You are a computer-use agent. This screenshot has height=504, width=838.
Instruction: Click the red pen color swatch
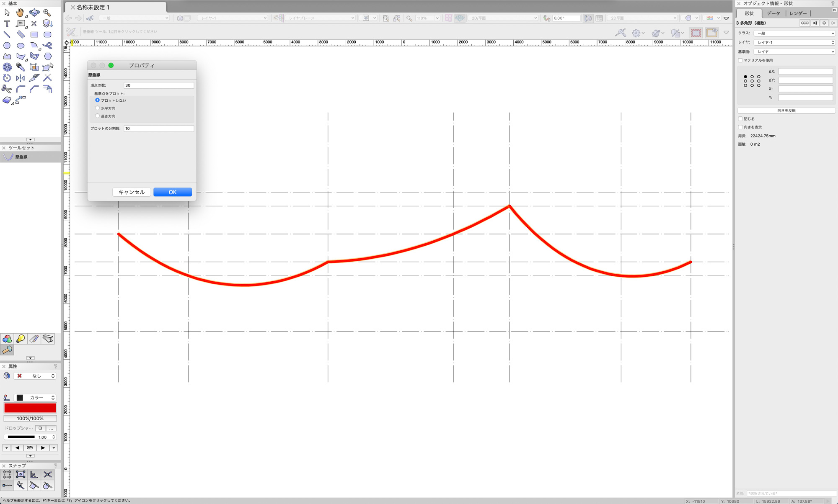[x=30, y=408]
